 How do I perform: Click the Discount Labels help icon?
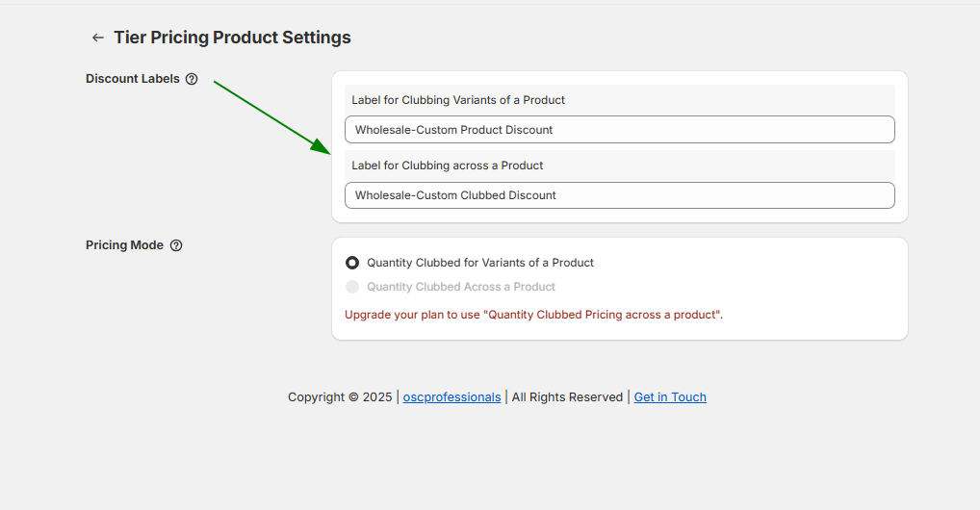192,79
